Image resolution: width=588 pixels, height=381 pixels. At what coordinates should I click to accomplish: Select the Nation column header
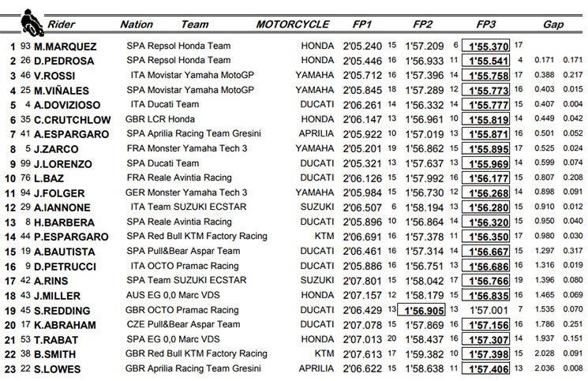click(137, 24)
